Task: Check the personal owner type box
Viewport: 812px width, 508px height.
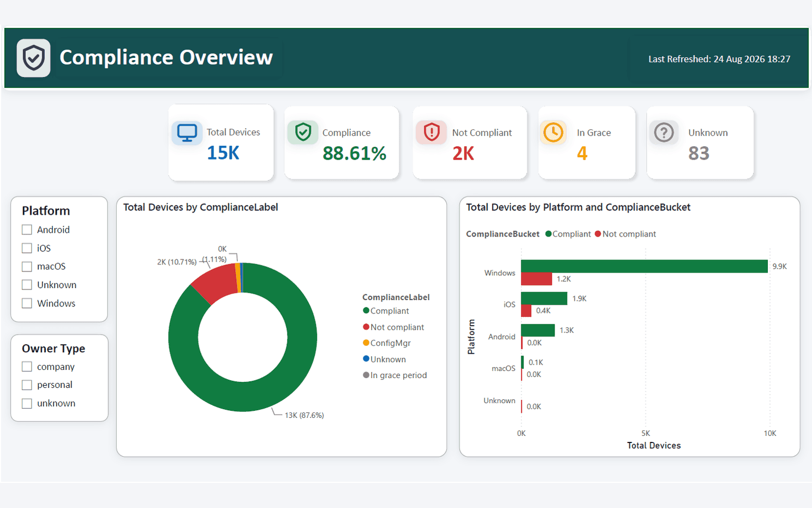Action: tap(27, 385)
